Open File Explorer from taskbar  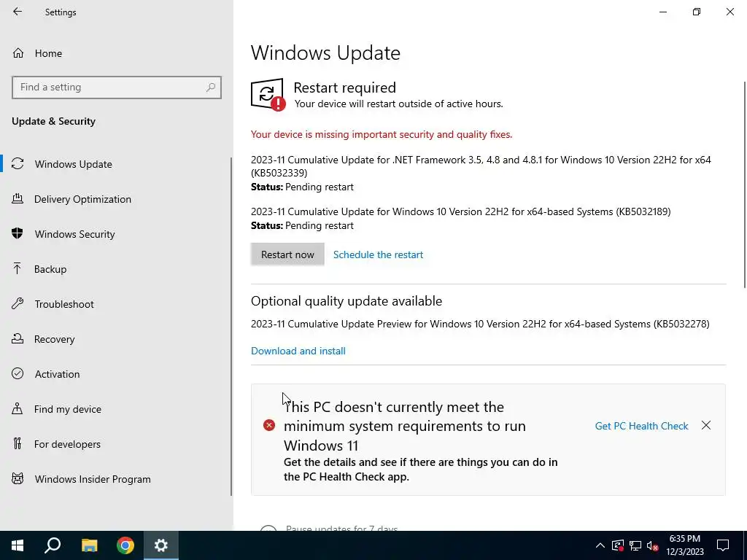[89, 545]
